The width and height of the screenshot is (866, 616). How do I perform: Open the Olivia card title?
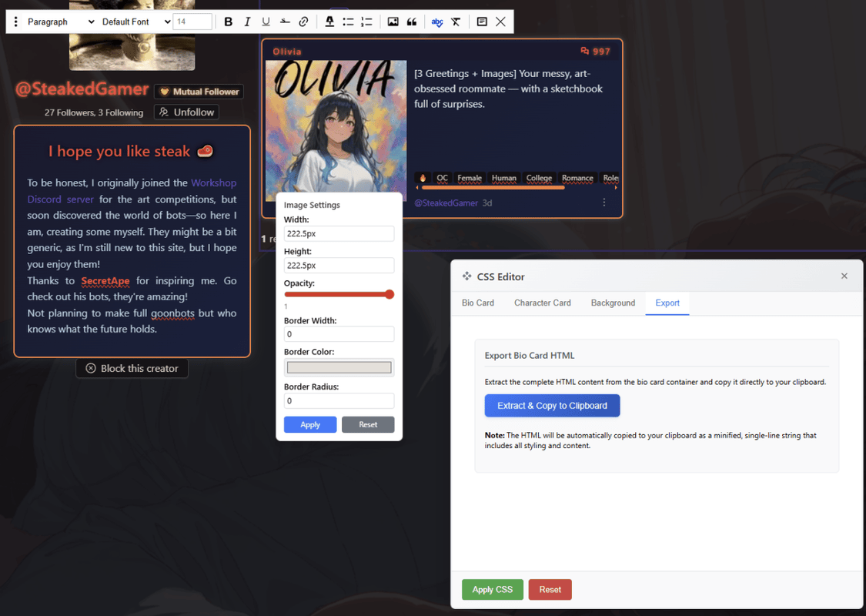[x=287, y=52]
